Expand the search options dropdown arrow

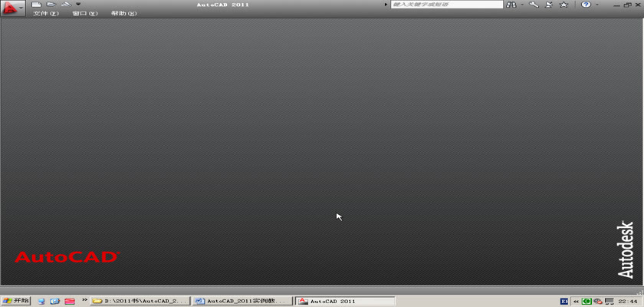click(522, 5)
